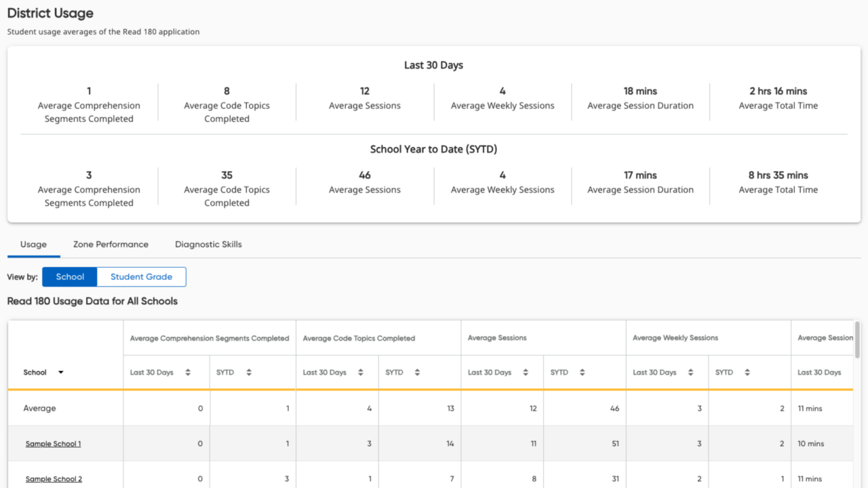The height and width of the screenshot is (488, 868).
Task: Click Average row SYTD sessions value 46
Action: 614,409
